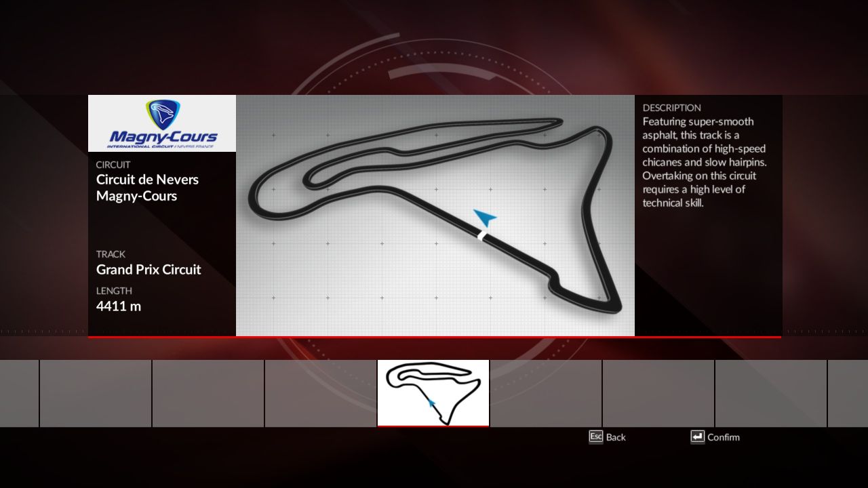Pick the second empty slot right of the selected thumbnail

(658, 393)
